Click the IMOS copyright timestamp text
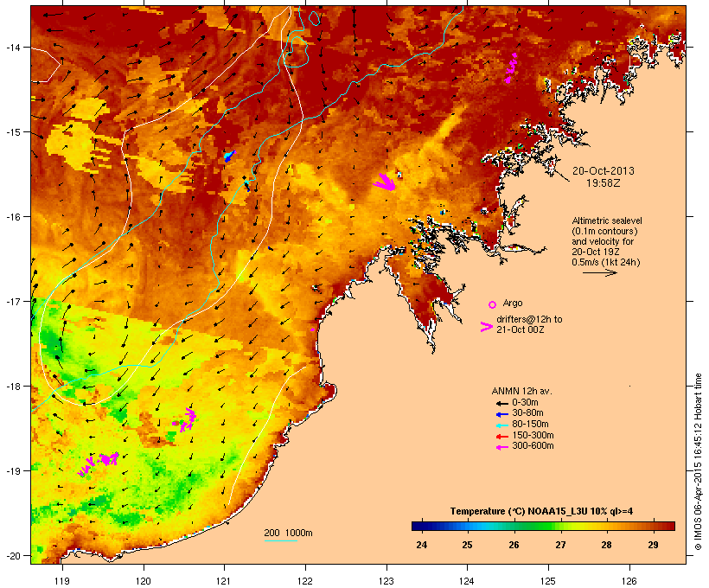This screenshot has height=588, width=709. [x=698, y=462]
